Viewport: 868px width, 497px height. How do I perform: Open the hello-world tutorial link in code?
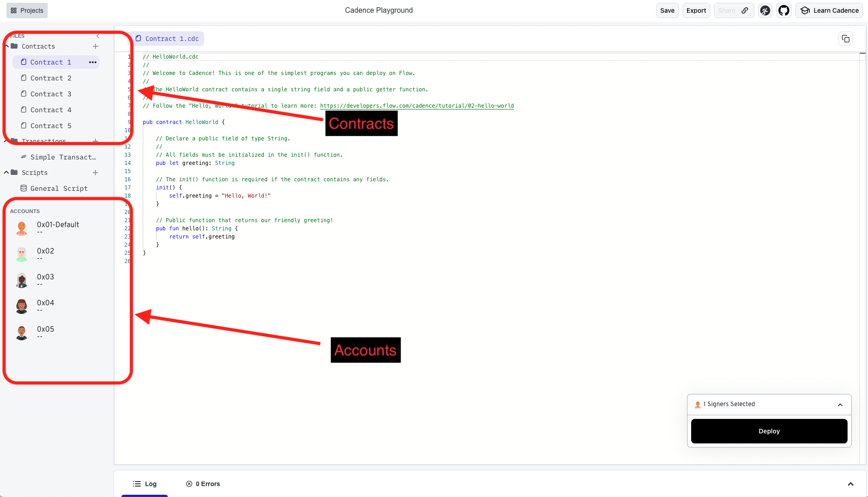416,106
